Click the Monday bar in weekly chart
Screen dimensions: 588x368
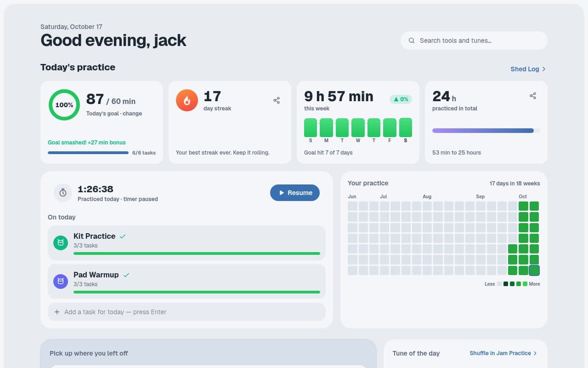pyautogui.click(x=326, y=127)
